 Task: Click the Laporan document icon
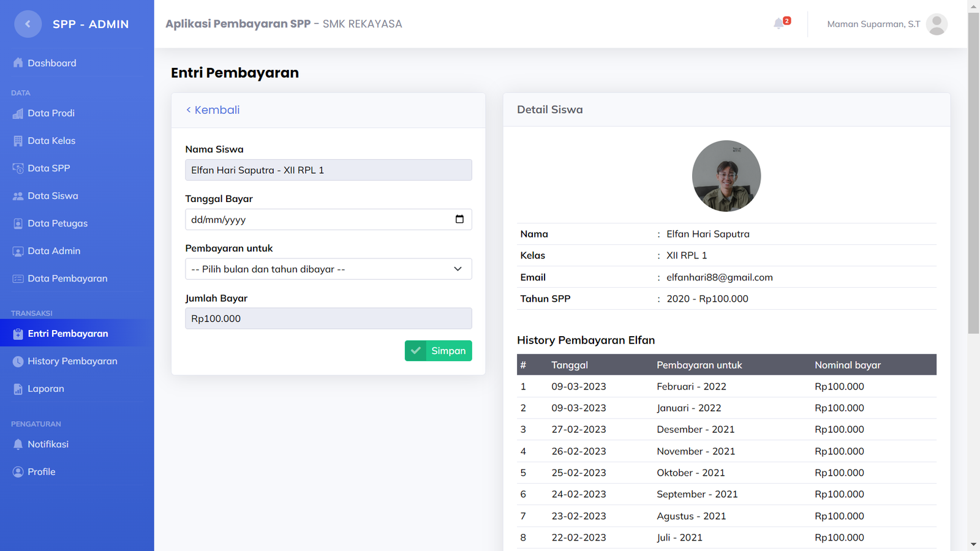pyautogui.click(x=18, y=389)
